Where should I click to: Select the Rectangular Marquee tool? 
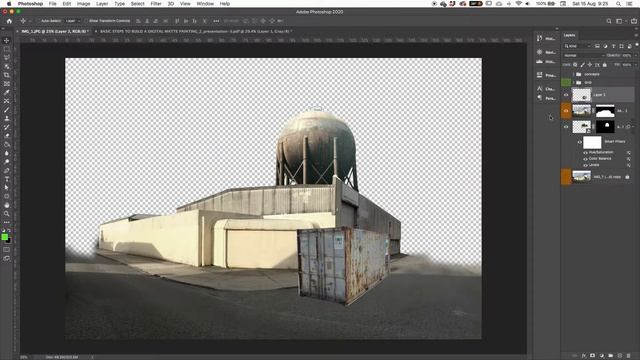pos(7,49)
